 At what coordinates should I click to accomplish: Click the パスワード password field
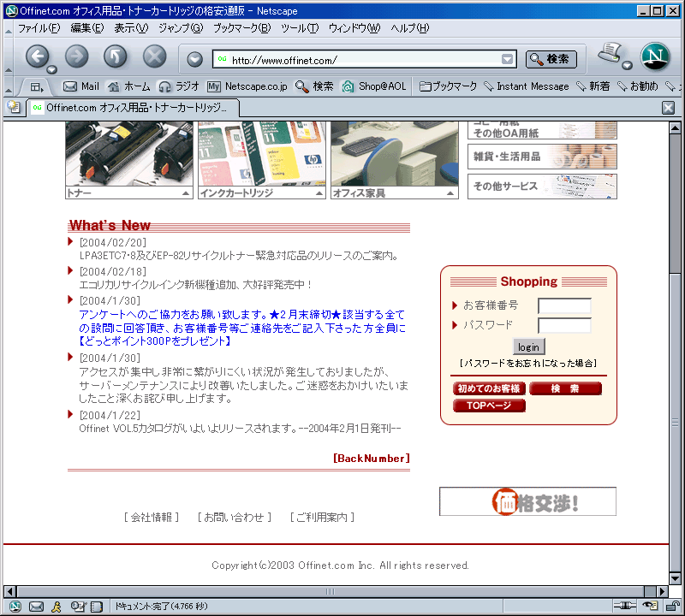564,325
